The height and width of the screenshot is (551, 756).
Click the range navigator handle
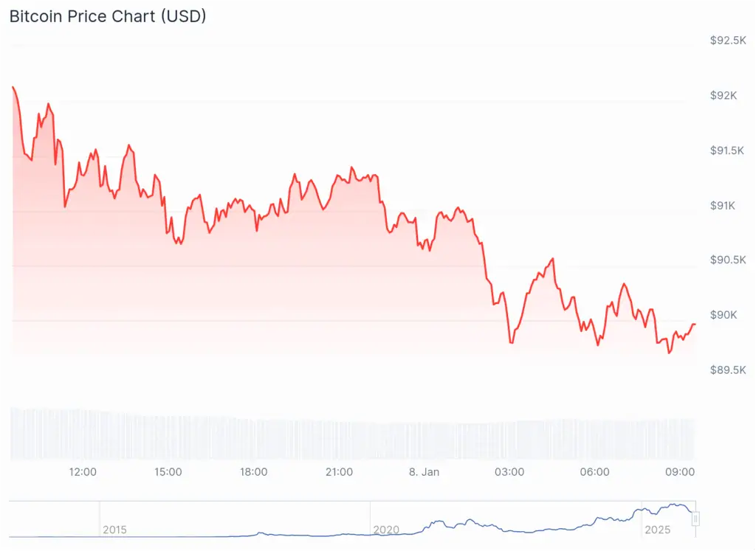pyautogui.click(x=695, y=519)
